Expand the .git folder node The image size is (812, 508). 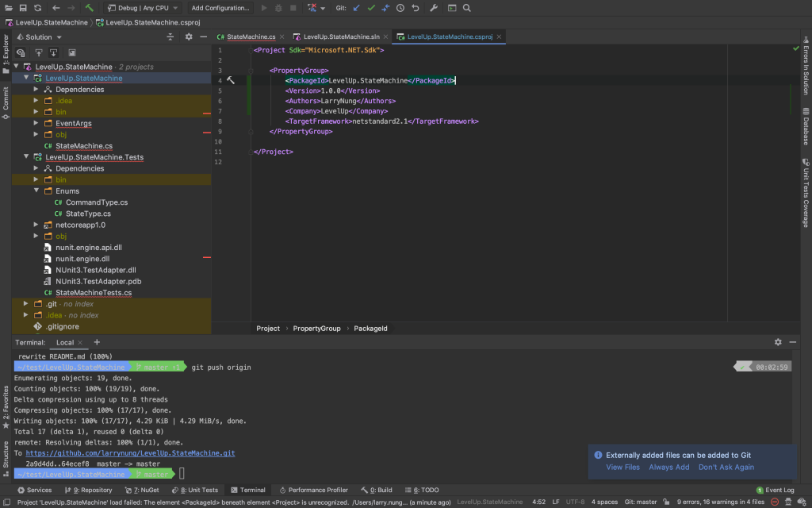26,304
